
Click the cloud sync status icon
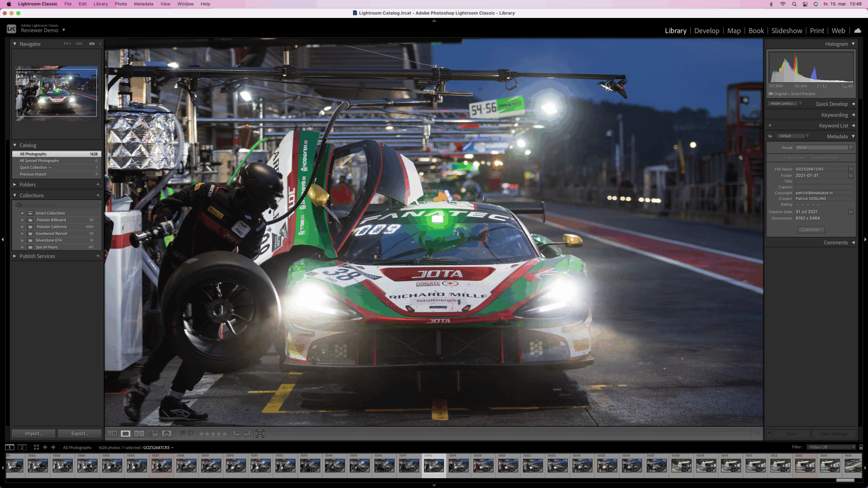[x=857, y=30]
